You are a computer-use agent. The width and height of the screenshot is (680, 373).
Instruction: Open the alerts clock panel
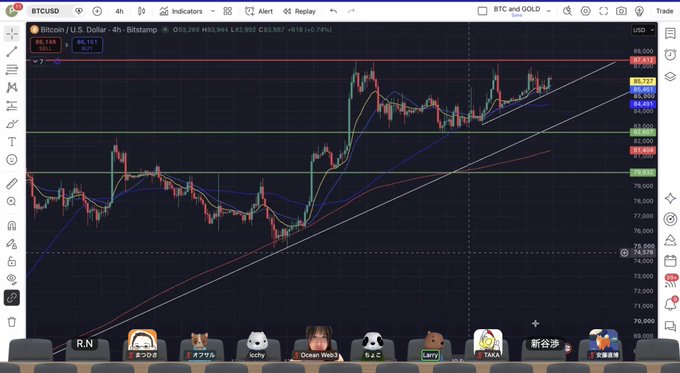tap(670, 55)
